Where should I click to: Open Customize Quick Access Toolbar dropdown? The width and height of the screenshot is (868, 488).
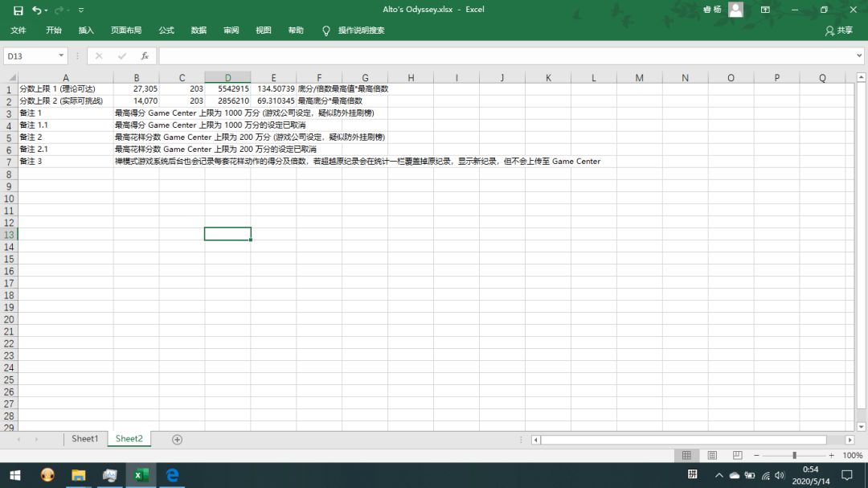pyautogui.click(x=81, y=10)
